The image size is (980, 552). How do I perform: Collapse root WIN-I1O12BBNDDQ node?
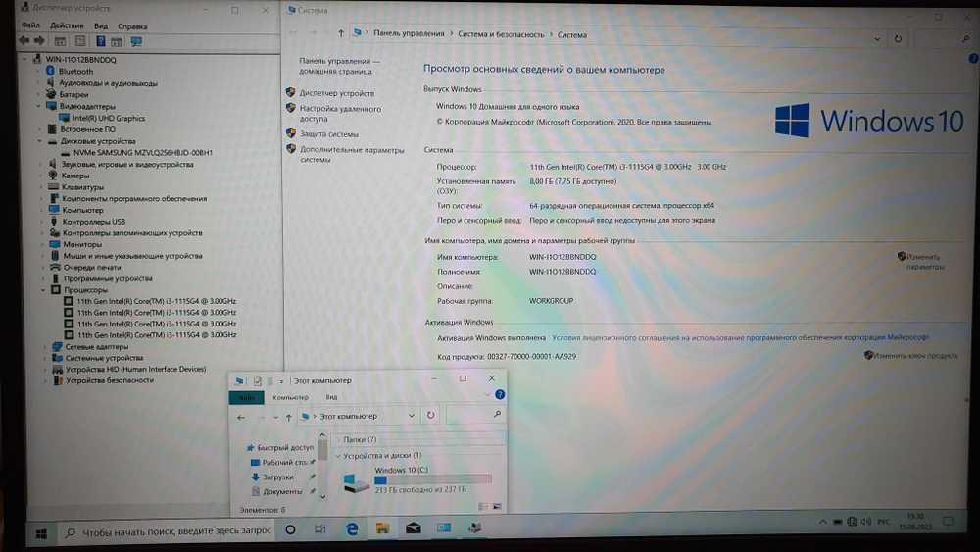pyautogui.click(x=25, y=60)
